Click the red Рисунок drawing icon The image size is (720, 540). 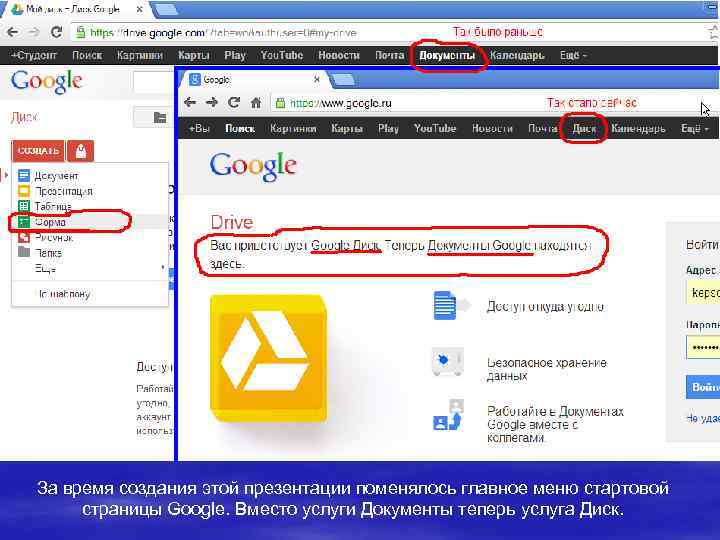(23, 237)
